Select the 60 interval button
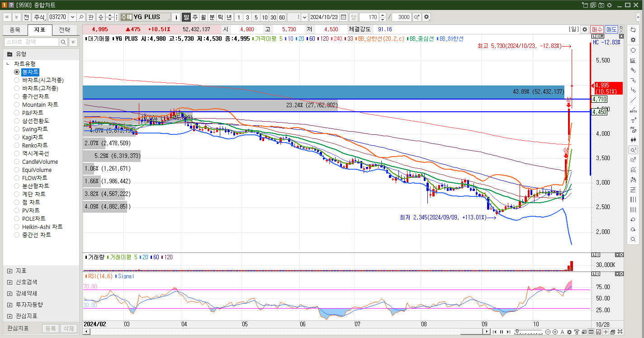The height and width of the screenshot is (338, 644). click(x=282, y=17)
